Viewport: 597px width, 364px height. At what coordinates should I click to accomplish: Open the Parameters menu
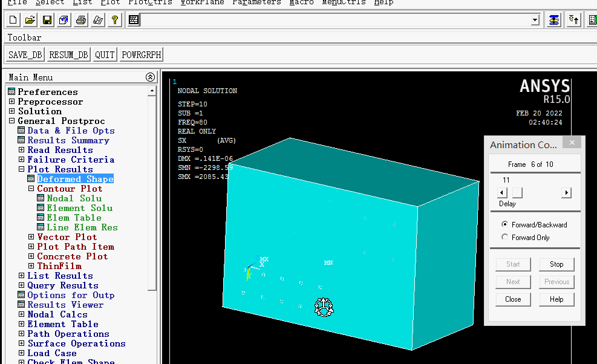point(256,2)
